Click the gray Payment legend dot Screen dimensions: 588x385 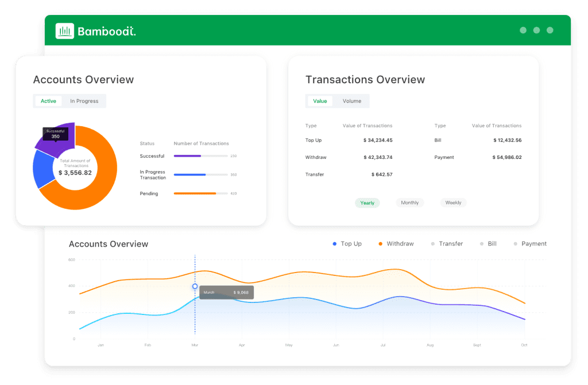click(x=516, y=244)
